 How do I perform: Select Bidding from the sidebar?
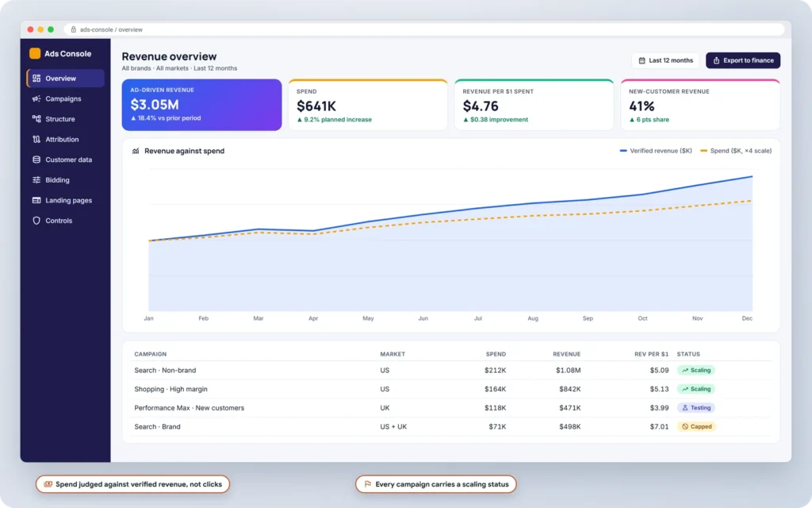coord(65,180)
